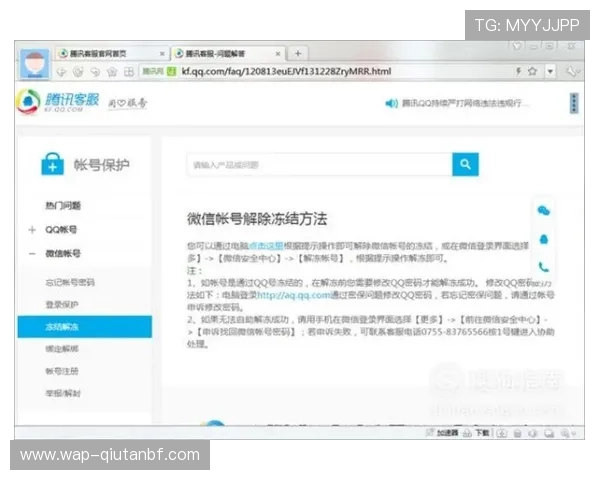Click the status bar sound icon
The image size is (600, 480).
(533, 433)
